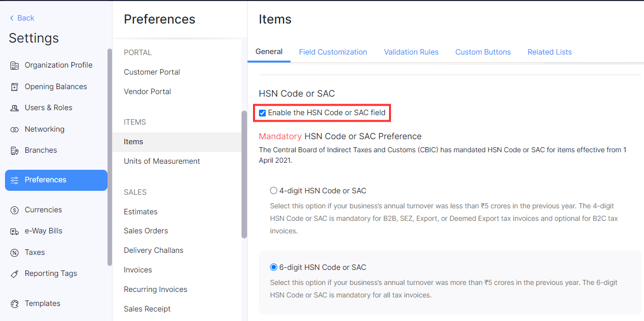Click the Branches icon

[x=15, y=150]
